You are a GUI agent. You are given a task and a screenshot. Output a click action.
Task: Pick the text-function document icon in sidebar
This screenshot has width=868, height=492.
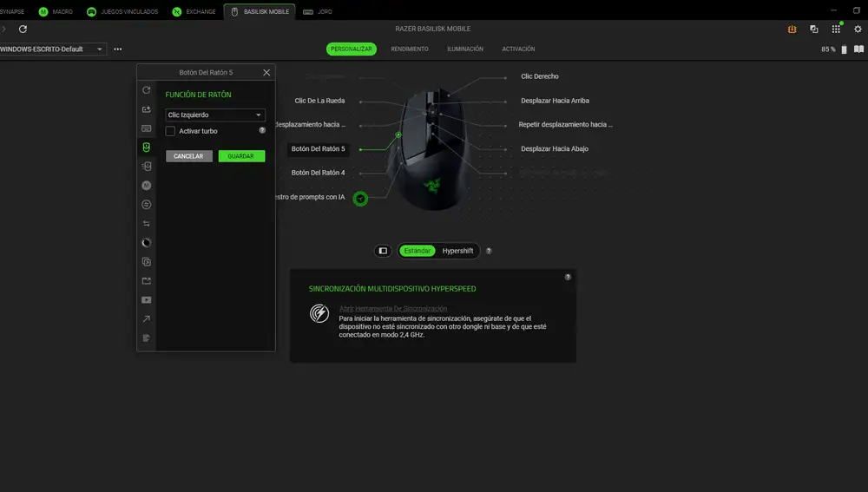tap(146, 338)
